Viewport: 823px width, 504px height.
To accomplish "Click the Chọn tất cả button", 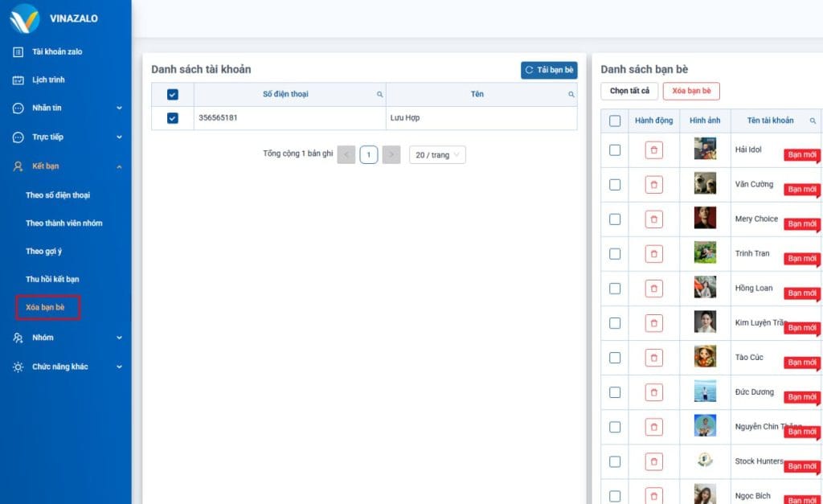I will [629, 91].
